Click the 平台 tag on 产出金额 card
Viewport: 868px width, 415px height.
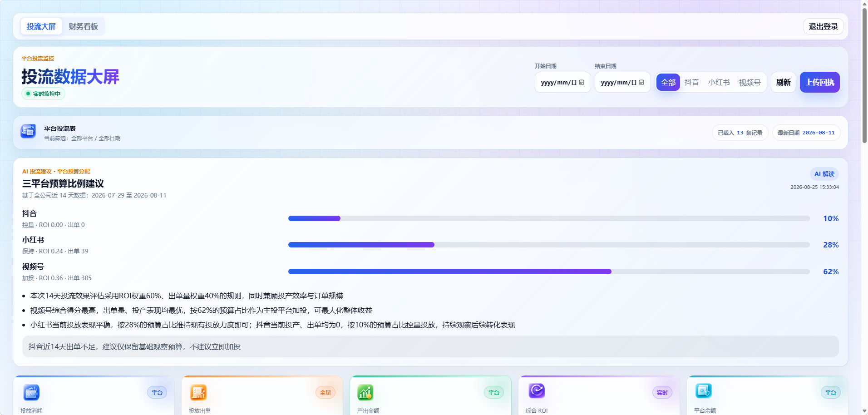494,393
